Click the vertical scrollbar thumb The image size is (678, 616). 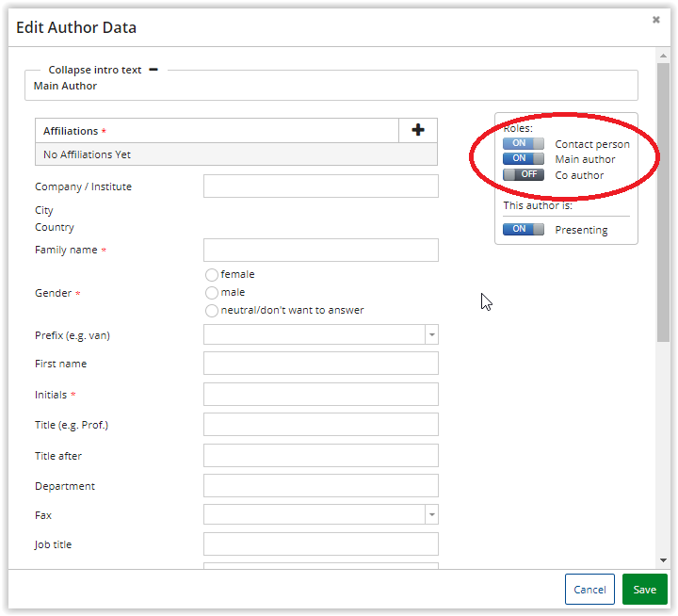(663, 203)
